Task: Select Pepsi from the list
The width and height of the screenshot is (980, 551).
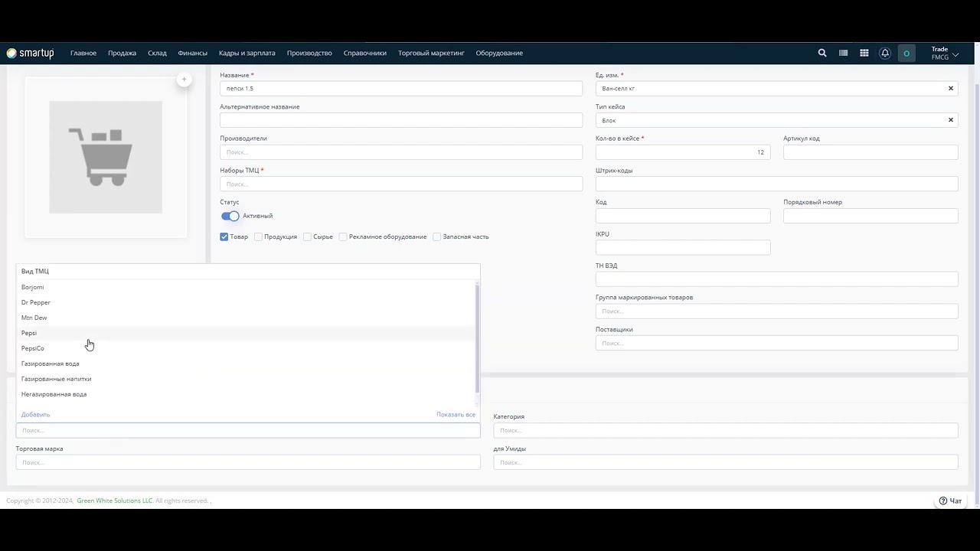Action: [x=247, y=333]
